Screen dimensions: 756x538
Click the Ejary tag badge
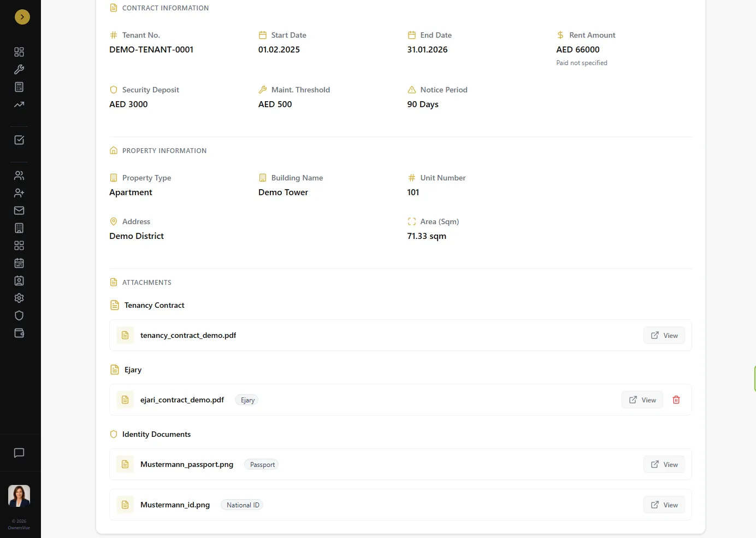247,400
